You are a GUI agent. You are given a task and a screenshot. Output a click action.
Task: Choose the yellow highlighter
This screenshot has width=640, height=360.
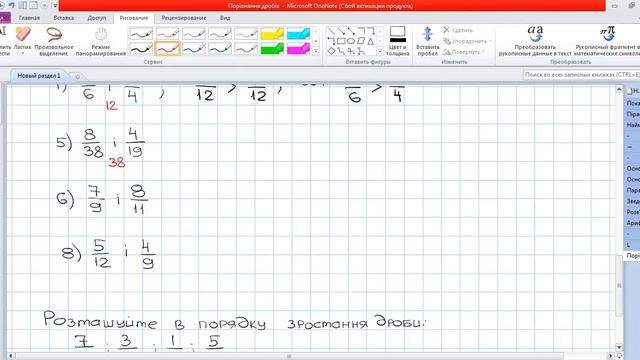272,33
